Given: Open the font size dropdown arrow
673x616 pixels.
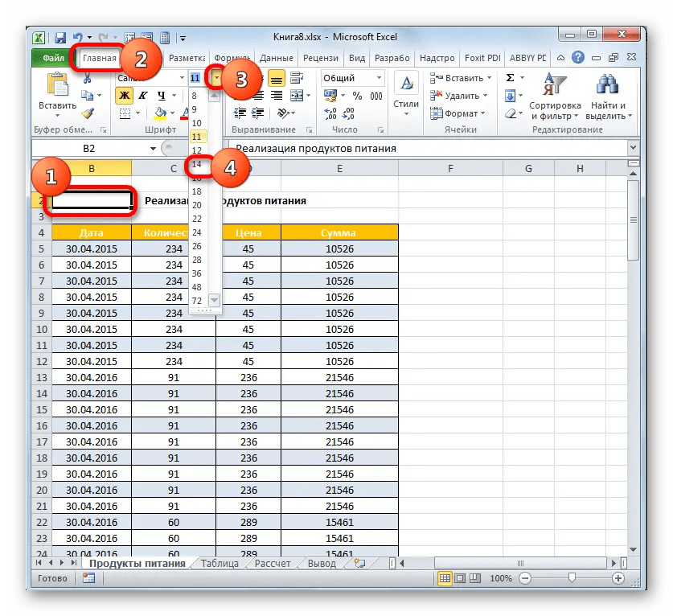Looking at the screenshot, I should click(216, 78).
